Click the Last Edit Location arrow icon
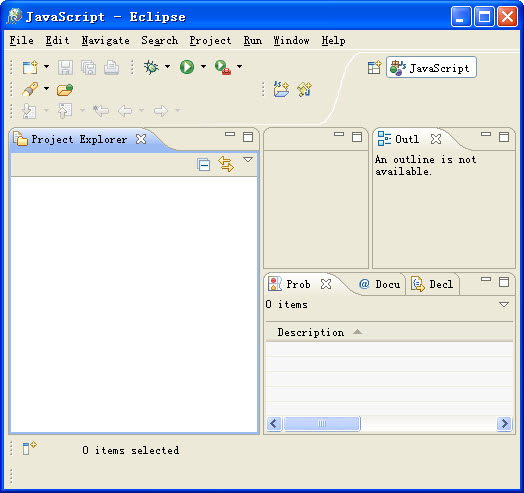This screenshot has width=524, height=493. pos(101,111)
